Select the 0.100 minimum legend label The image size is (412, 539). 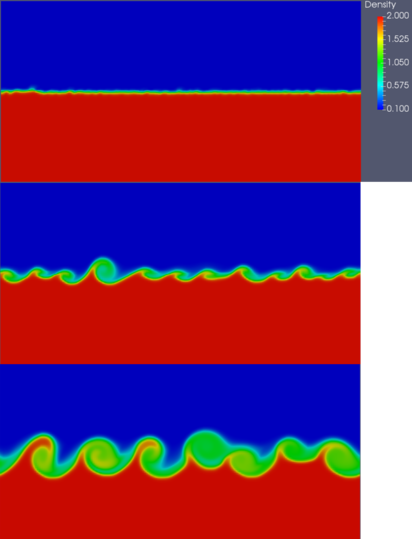[x=398, y=109]
